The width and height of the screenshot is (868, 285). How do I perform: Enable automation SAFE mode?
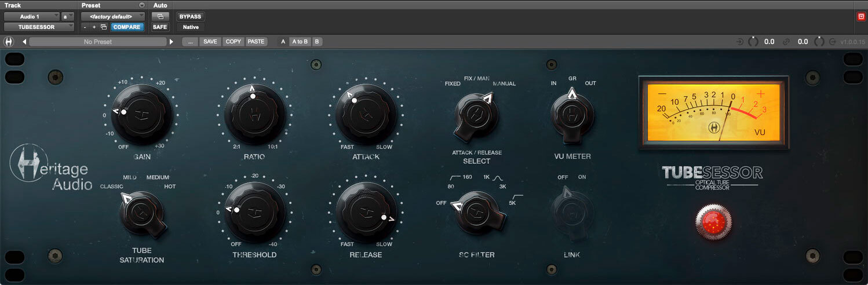[160, 27]
